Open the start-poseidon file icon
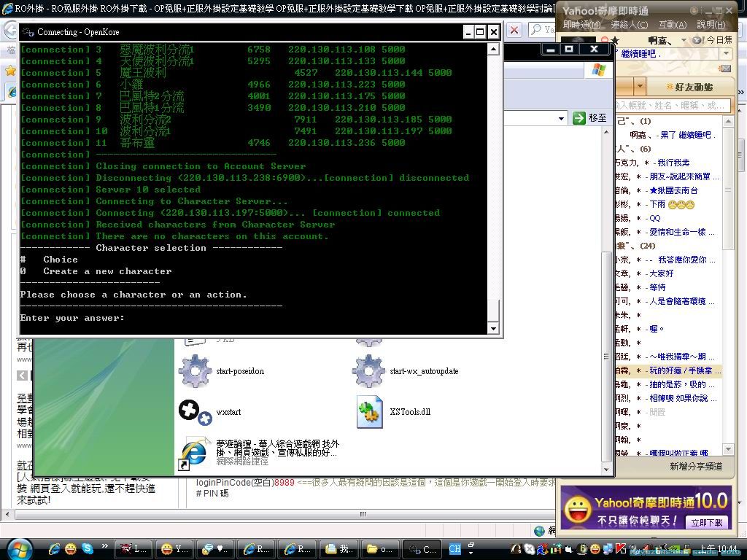This screenshot has height=560, width=747. click(x=195, y=371)
